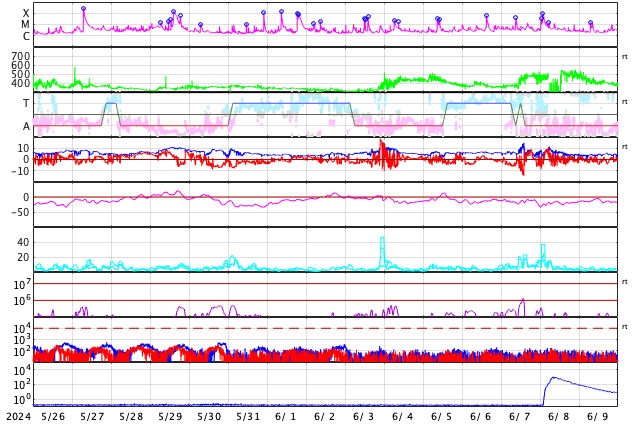Image resolution: width=634 pixels, height=424 pixels.
Task: Click the X flare class axis label
Action: [26, 13]
